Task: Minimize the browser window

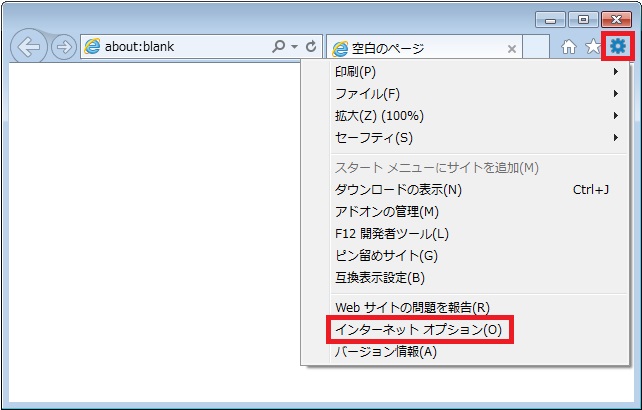Action: (551, 19)
